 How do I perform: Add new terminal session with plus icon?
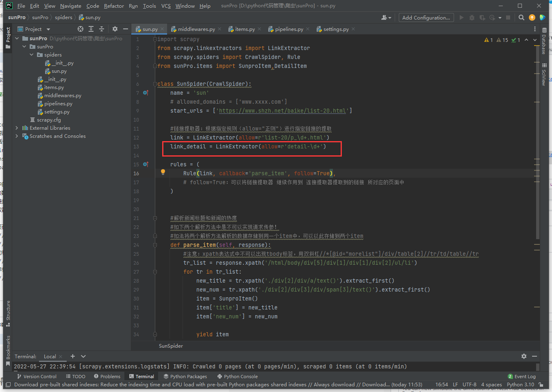73,356
